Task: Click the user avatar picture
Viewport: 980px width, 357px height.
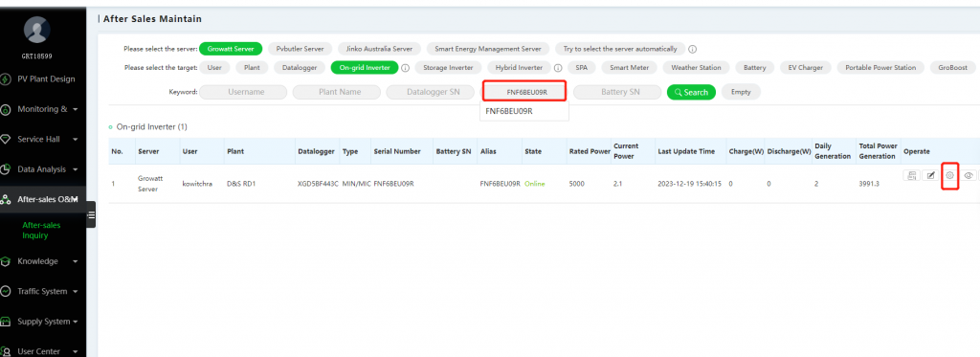Action: coord(37,30)
